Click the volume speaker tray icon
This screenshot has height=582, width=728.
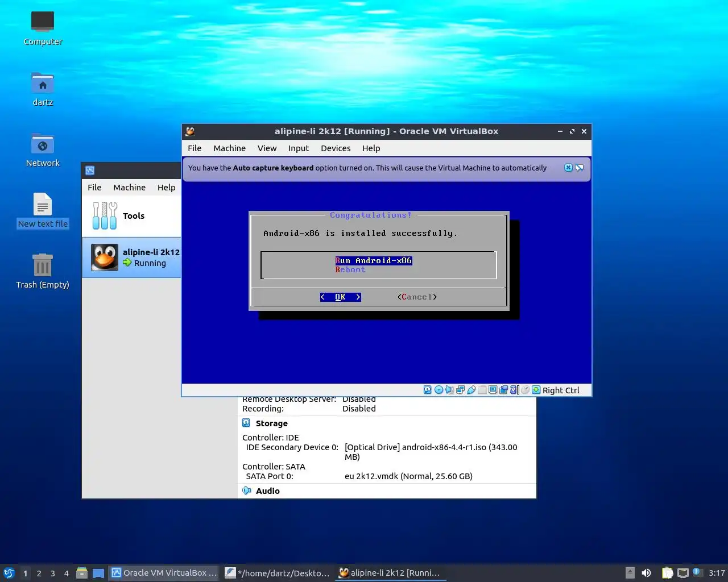[x=646, y=573]
